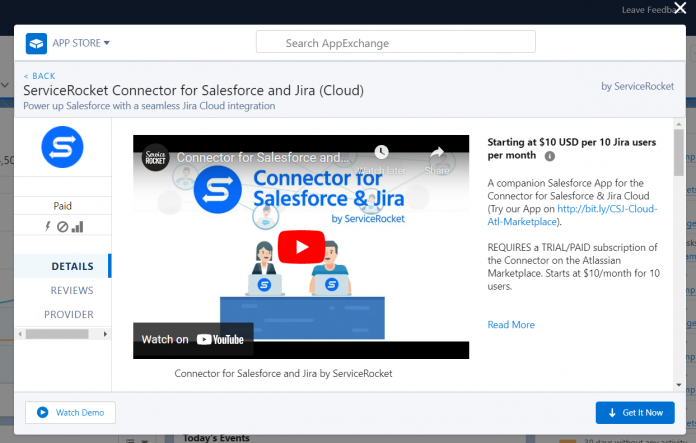Open the APP STORE dropdown menu

[x=84, y=43]
